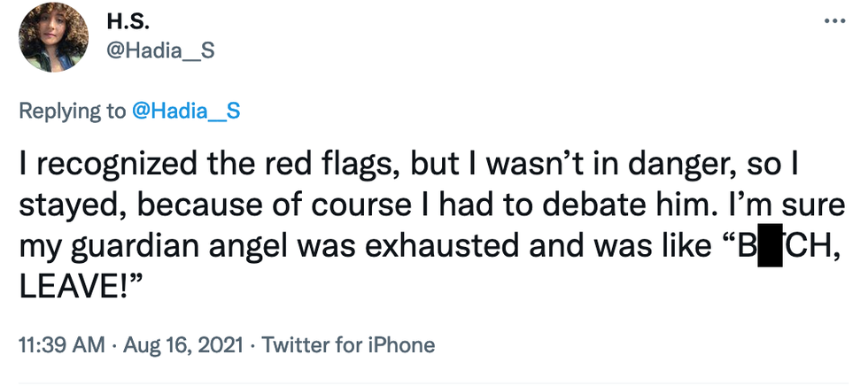Click tweet line starting 'my guardian angel'
868x386 pixels.
354,250
